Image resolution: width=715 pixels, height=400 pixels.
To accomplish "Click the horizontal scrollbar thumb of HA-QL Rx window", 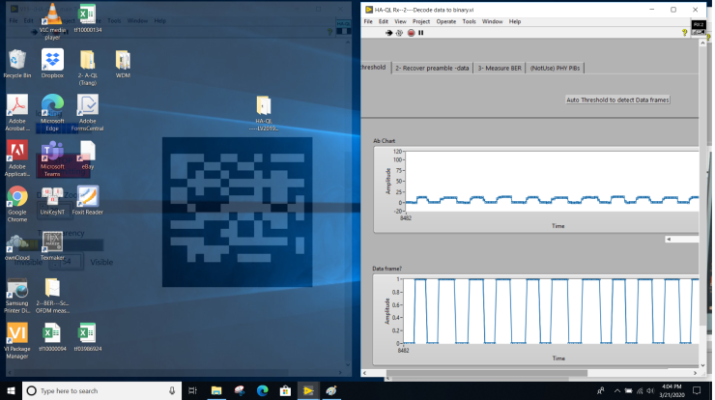I will [x=487, y=373].
